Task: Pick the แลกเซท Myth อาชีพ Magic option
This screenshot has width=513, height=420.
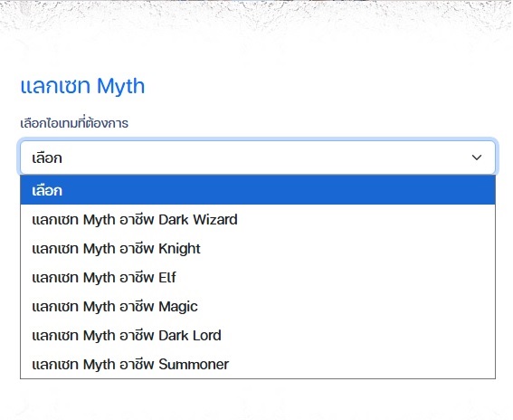Action: (258, 307)
